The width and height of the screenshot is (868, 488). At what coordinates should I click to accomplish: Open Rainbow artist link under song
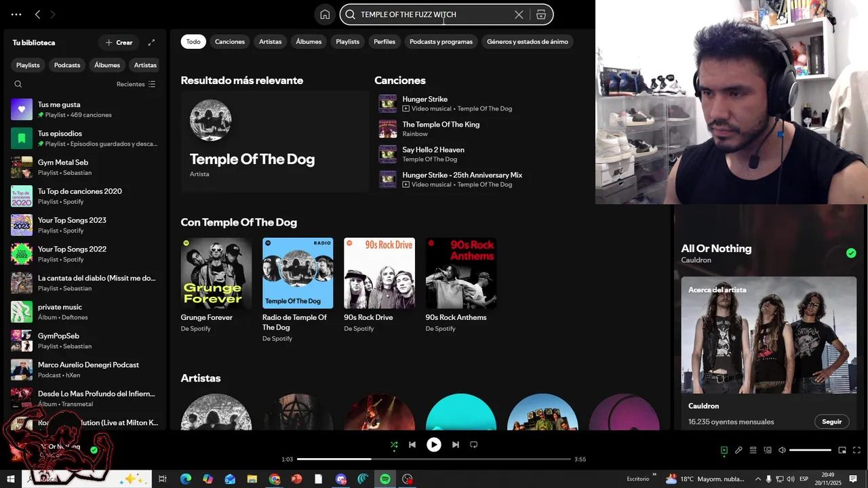415,134
